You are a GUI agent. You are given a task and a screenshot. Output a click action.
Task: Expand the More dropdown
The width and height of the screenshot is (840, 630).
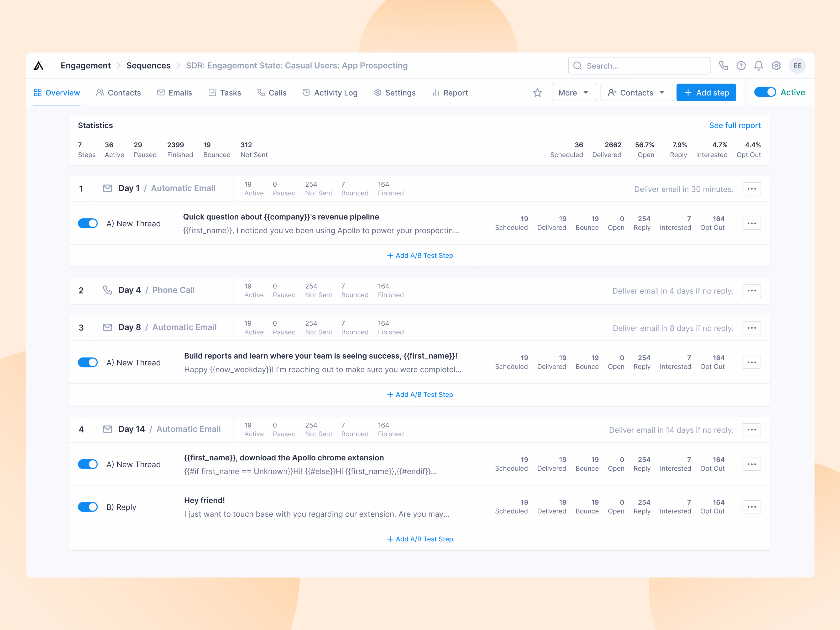coord(574,93)
